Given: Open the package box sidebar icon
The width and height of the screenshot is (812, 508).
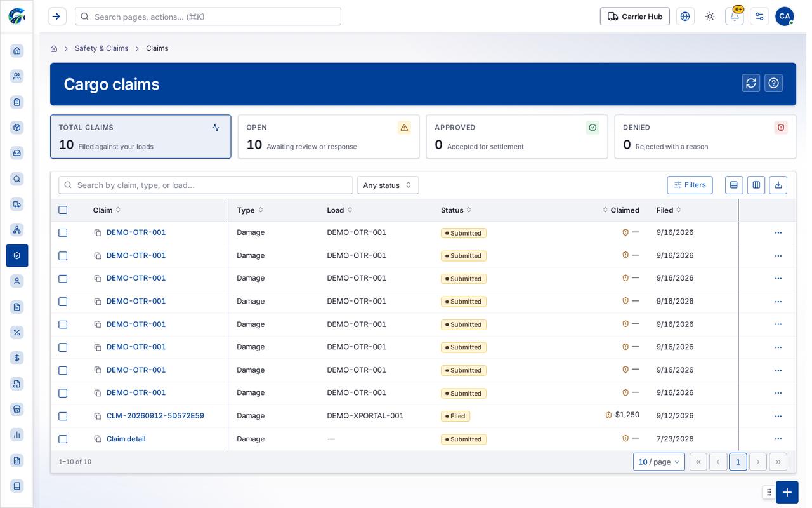Looking at the screenshot, I should (x=17, y=128).
